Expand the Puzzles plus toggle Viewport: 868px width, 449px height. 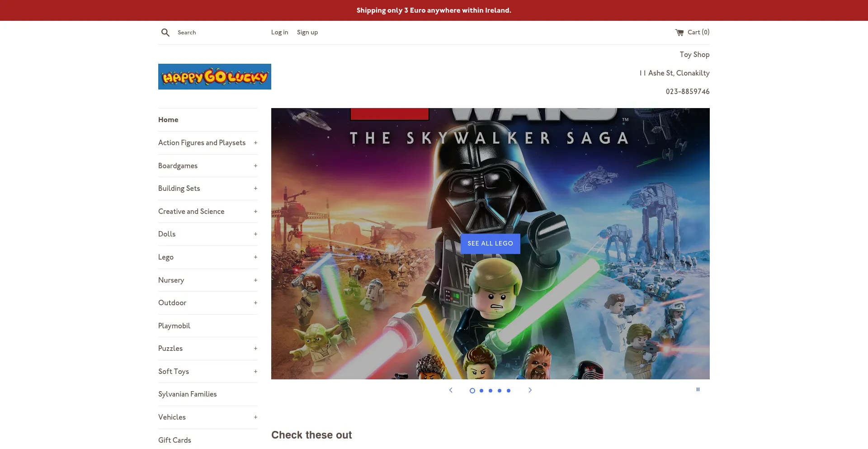click(x=255, y=349)
